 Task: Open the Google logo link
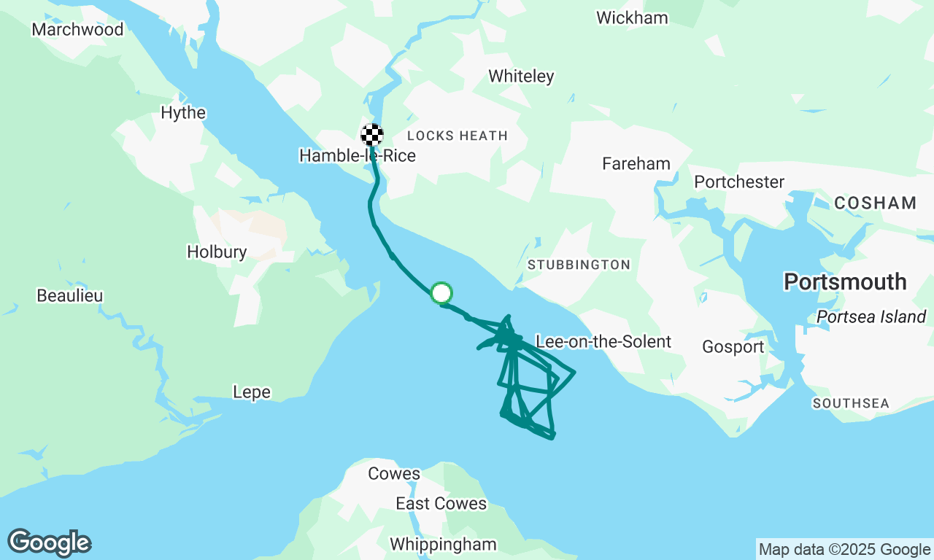point(50,543)
